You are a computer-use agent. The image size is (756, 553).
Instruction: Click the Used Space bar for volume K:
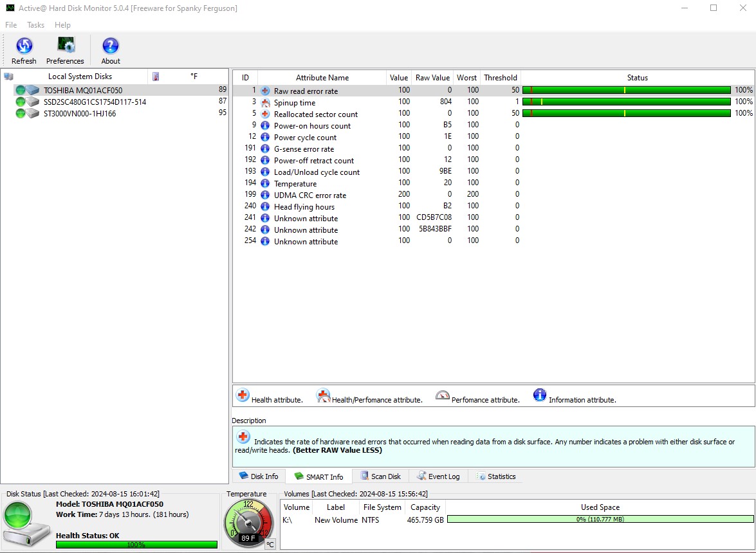pos(600,520)
